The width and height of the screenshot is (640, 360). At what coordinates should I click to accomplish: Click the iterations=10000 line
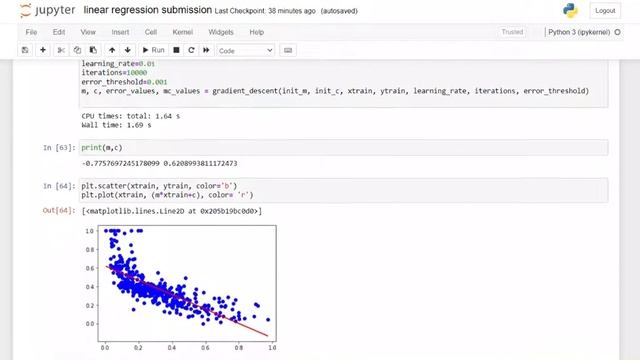coord(114,73)
